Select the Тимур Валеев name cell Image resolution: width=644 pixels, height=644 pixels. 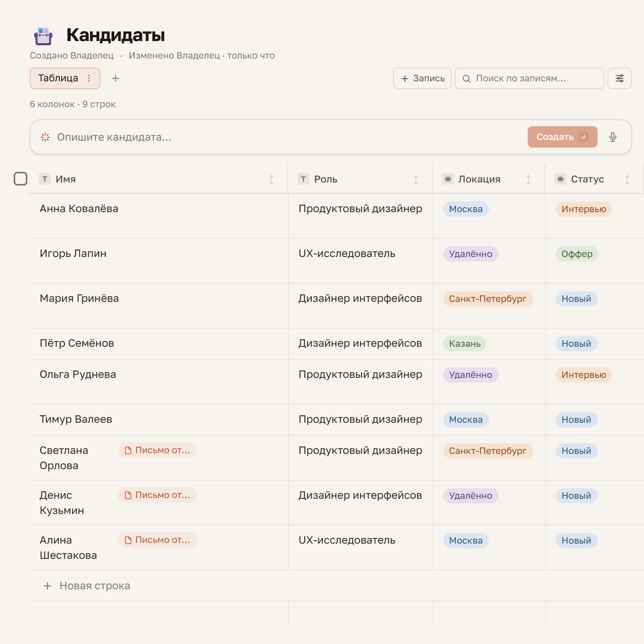click(159, 420)
